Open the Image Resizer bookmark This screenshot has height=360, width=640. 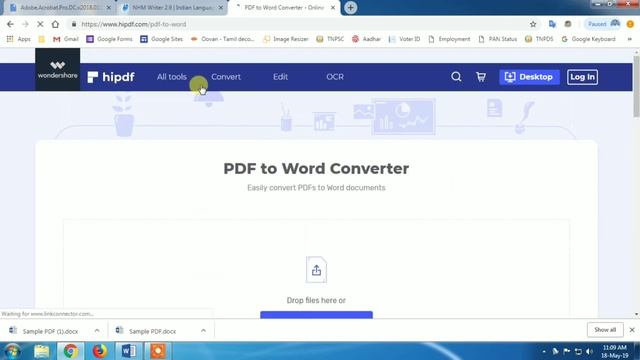click(286, 39)
